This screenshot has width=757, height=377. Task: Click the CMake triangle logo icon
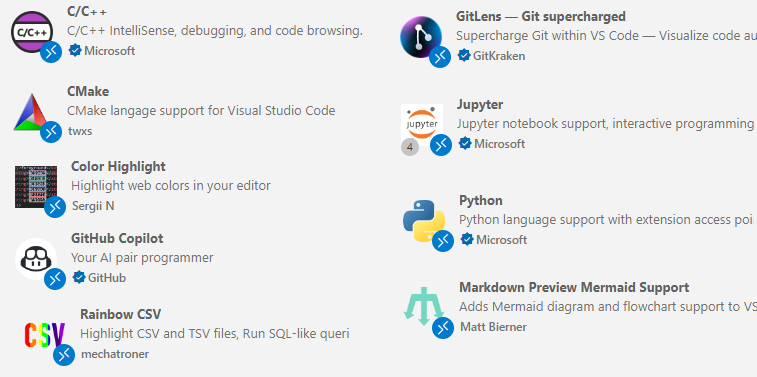point(32,112)
